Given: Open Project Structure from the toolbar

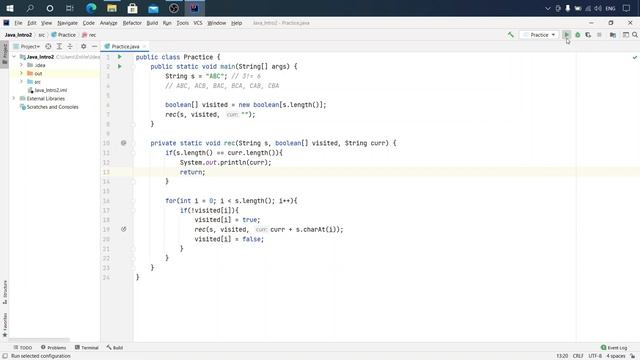Looking at the screenshot, I should click(x=613, y=35).
